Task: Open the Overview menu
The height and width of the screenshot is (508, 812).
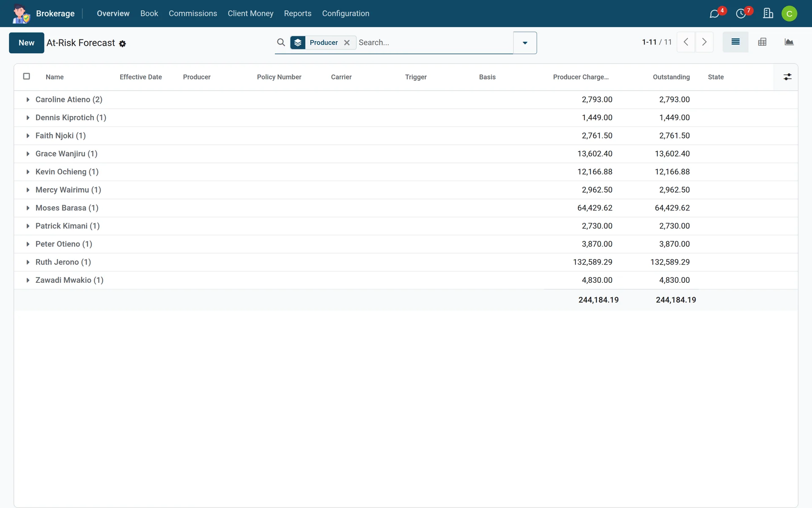Action: coord(113,14)
